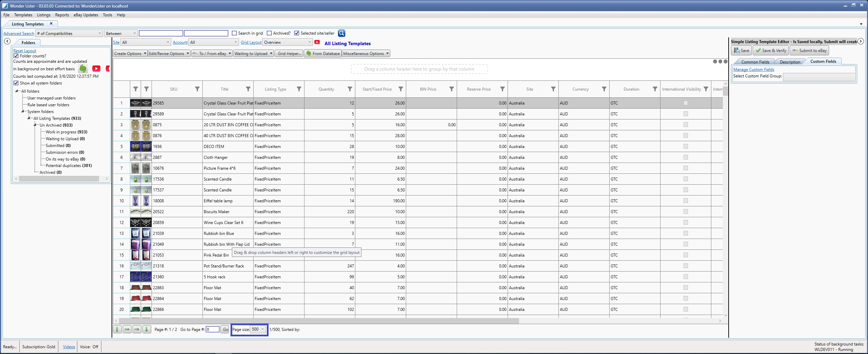Image resolution: width=868 pixels, height=354 pixels.
Task: Open the Between operator dropdown
Action: tap(121, 33)
